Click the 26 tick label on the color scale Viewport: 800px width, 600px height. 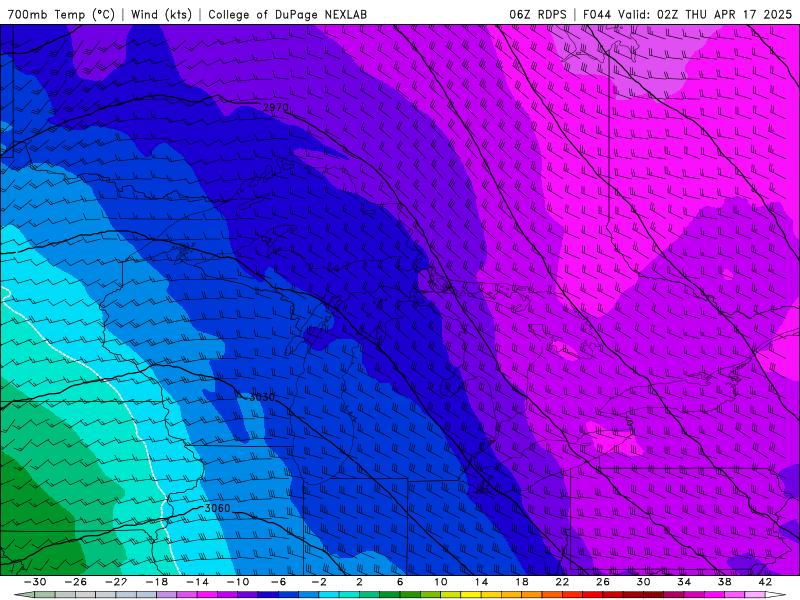click(603, 582)
